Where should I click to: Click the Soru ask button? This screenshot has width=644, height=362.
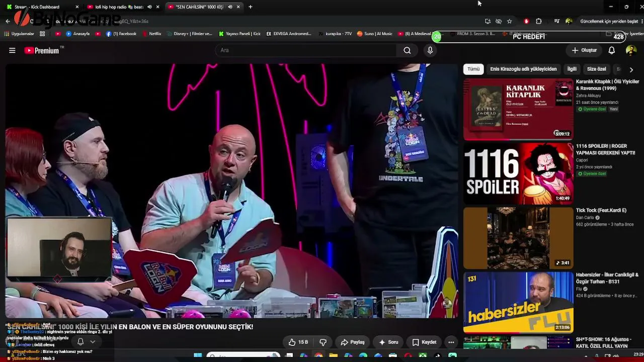[388, 342]
